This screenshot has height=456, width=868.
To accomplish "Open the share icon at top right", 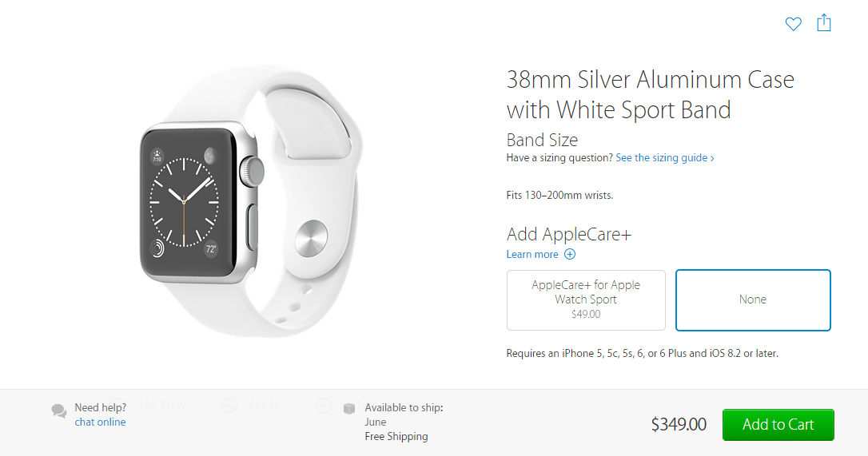I will click(x=824, y=22).
